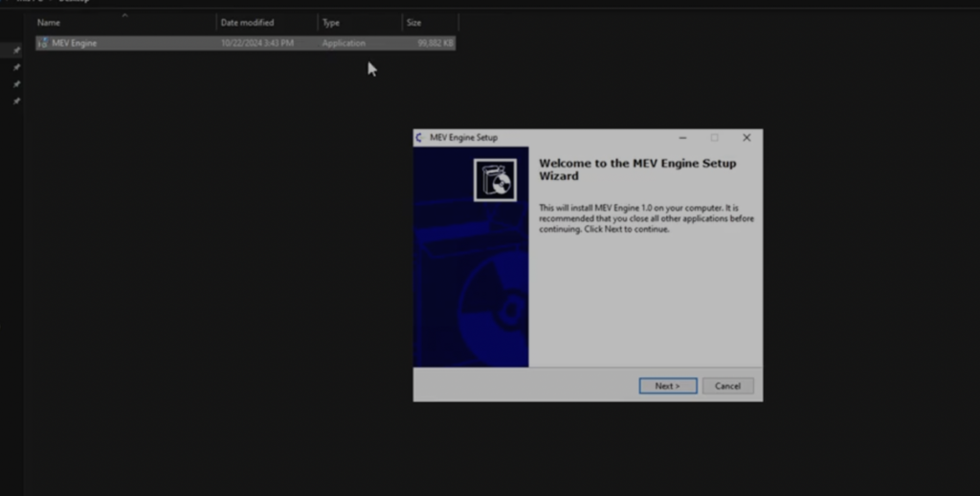The width and height of the screenshot is (980, 496).
Task: Click the third pin icon in the sidebar
Action: coord(16,84)
